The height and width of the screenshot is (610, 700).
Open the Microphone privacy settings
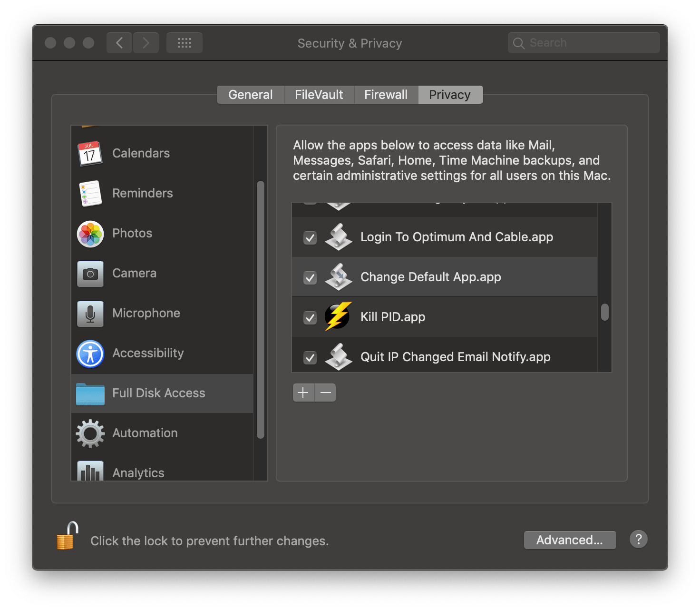pyautogui.click(x=90, y=313)
